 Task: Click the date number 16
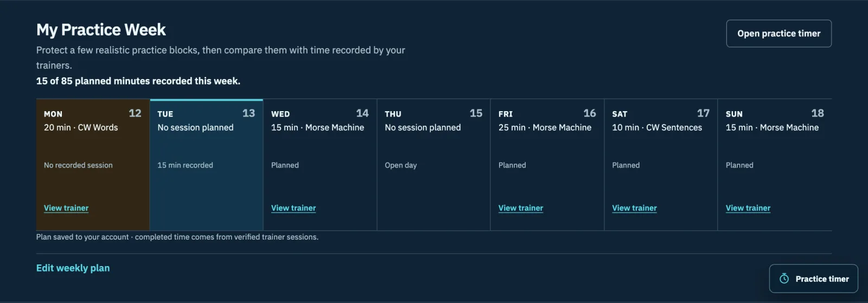pos(590,113)
